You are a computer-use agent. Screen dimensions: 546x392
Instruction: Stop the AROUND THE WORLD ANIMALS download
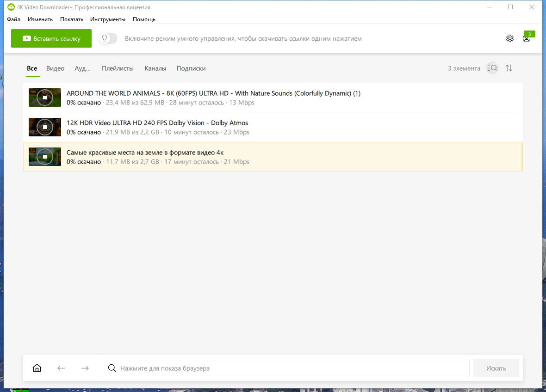click(x=44, y=98)
